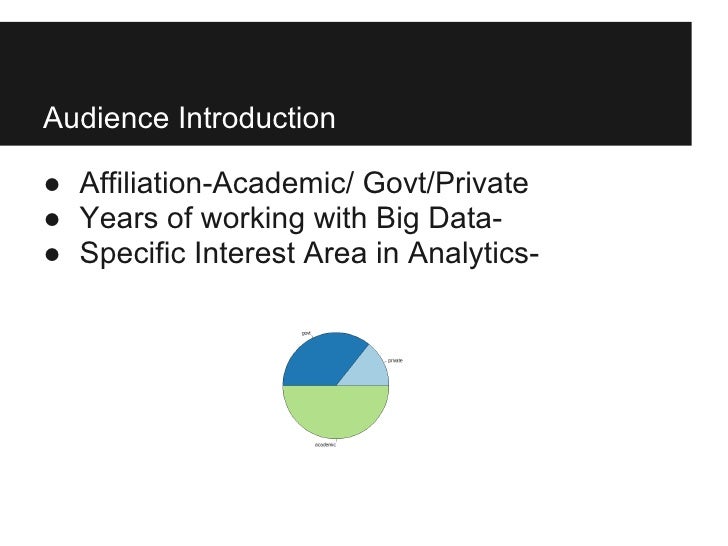The width and height of the screenshot is (728, 546).
Task: Click the word Interest in the third bullet
Action: [x=245, y=253]
